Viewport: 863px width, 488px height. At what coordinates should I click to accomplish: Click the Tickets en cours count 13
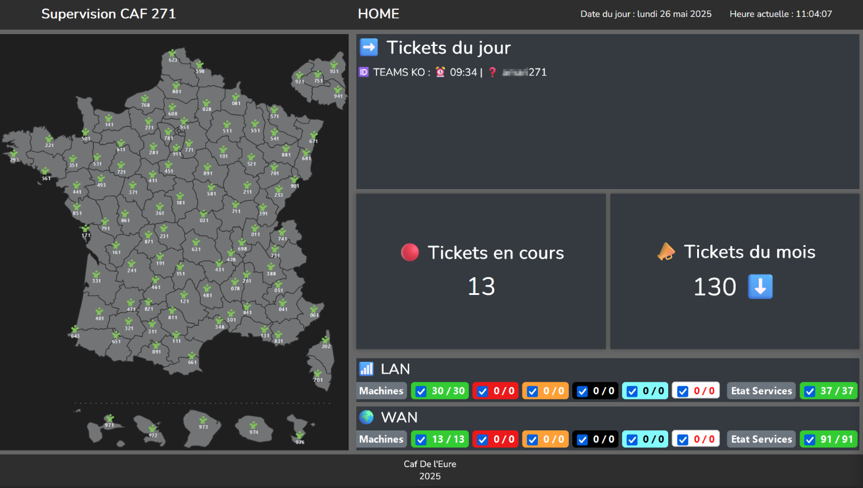pos(481,287)
